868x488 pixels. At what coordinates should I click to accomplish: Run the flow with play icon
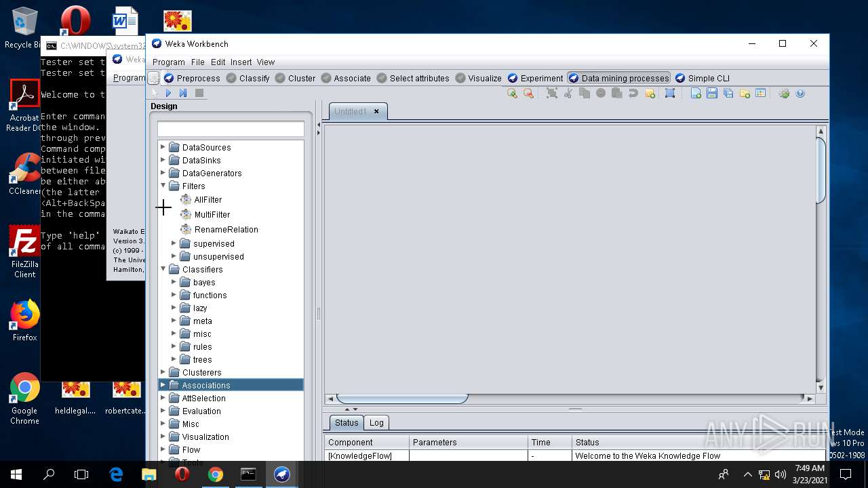click(168, 93)
